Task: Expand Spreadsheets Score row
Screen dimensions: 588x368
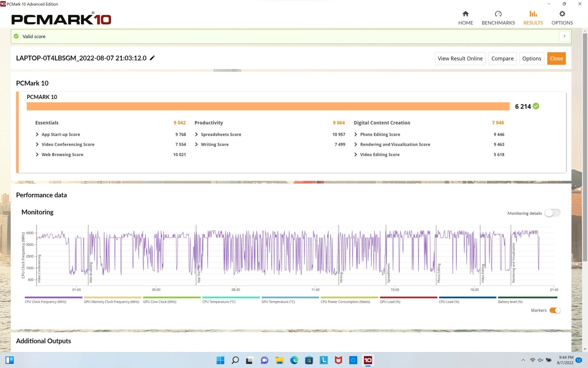Action: pos(196,134)
